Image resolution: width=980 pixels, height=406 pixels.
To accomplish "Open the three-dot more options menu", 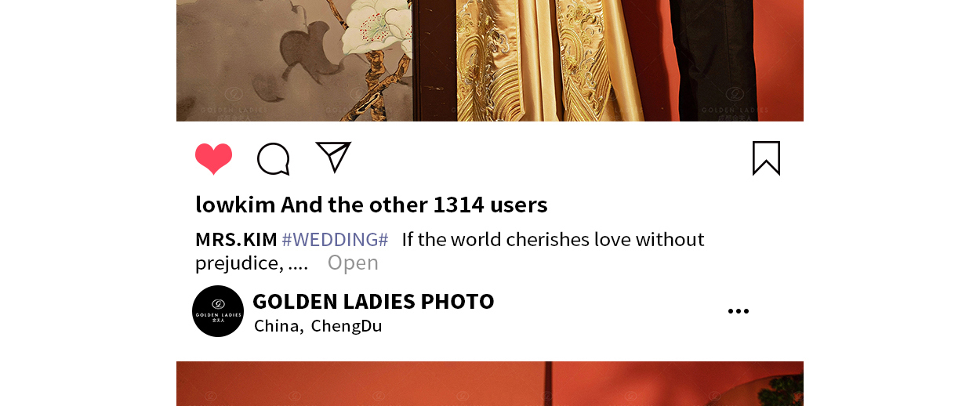I will click(x=738, y=311).
